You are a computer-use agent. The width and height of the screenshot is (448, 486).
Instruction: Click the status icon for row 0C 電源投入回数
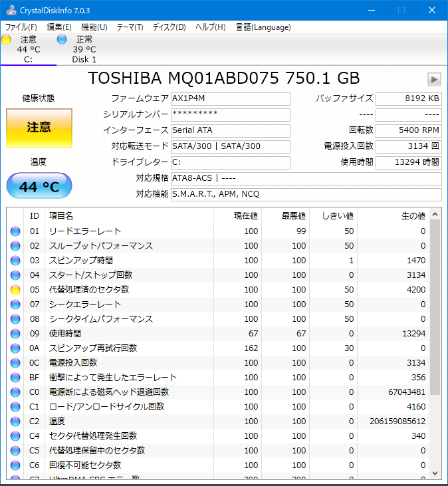[15, 362]
